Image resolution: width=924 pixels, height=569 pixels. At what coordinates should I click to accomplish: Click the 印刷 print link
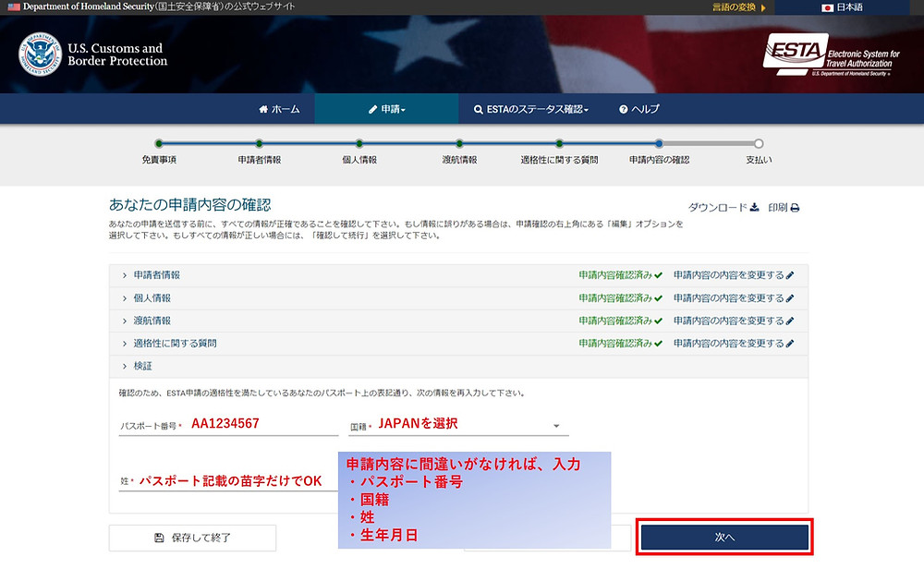pyautogui.click(x=784, y=207)
